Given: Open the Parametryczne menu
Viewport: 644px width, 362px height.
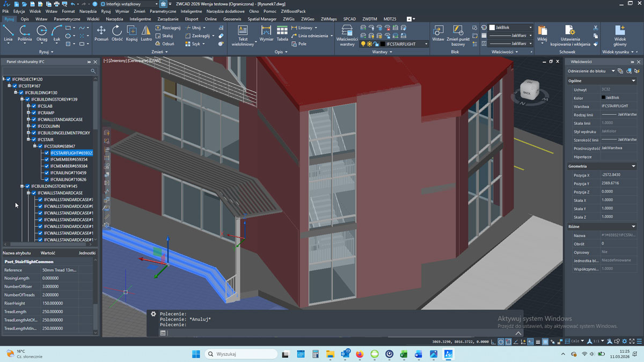Looking at the screenshot, I should point(163,11).
